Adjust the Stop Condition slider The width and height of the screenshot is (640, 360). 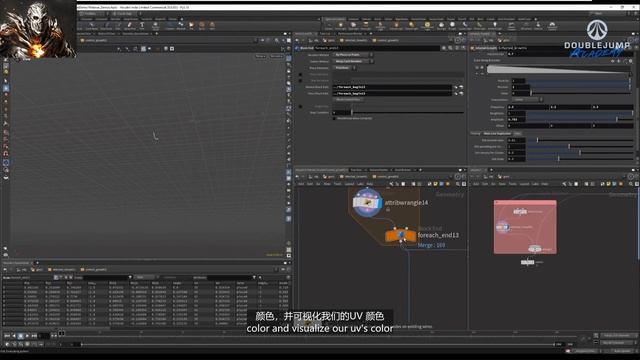408,113
